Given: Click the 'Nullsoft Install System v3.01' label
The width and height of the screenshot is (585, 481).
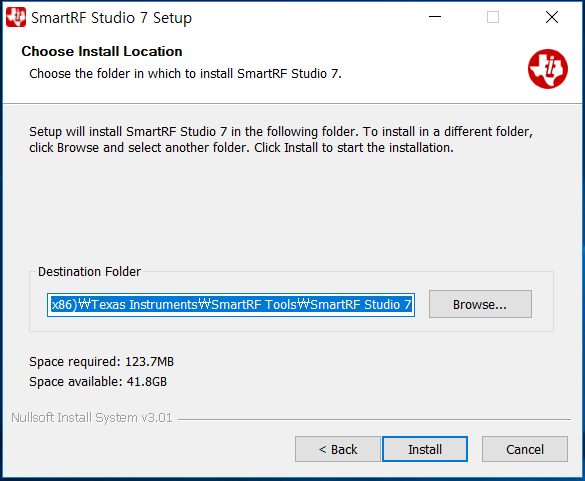Looking at the screenshot, I should tap(92, 417).
